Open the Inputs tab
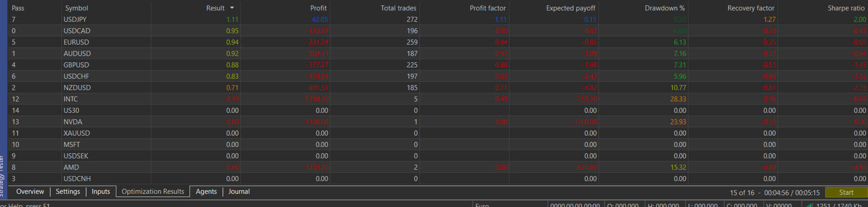 point(101,192)
